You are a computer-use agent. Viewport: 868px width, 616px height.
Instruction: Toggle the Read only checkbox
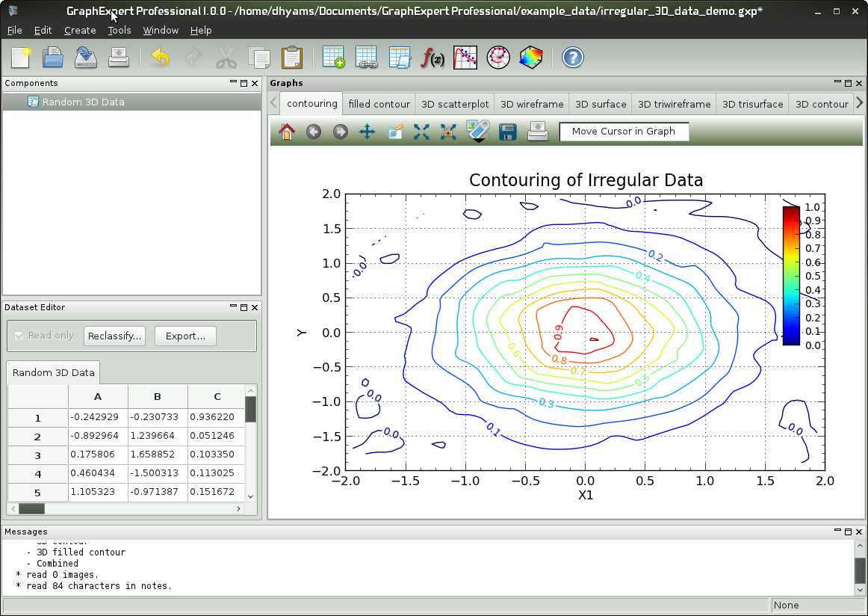pos(19,336)
